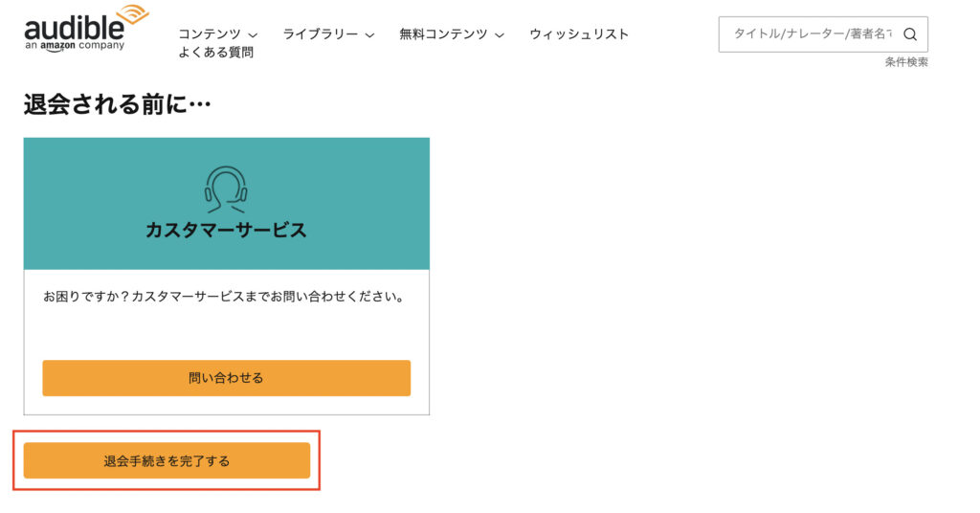Go to ウィッシュリスト
980x513 pixels.
pyautogui.click(x=579, y=33)
